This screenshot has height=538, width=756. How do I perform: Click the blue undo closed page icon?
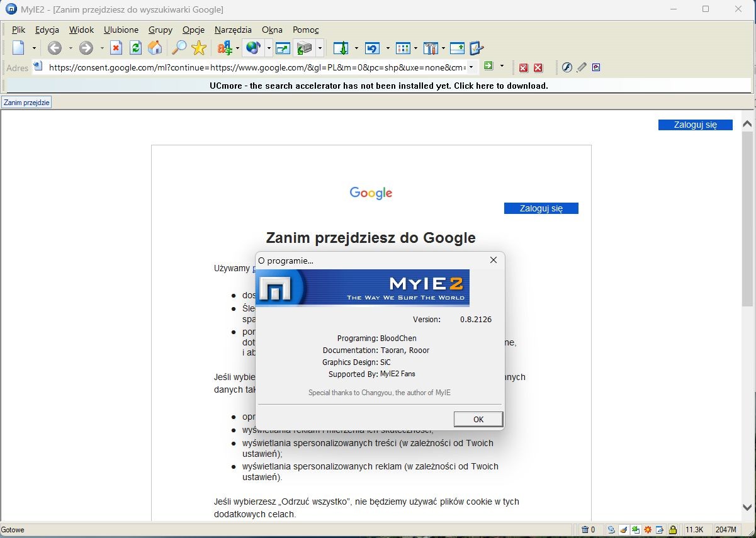372,48
